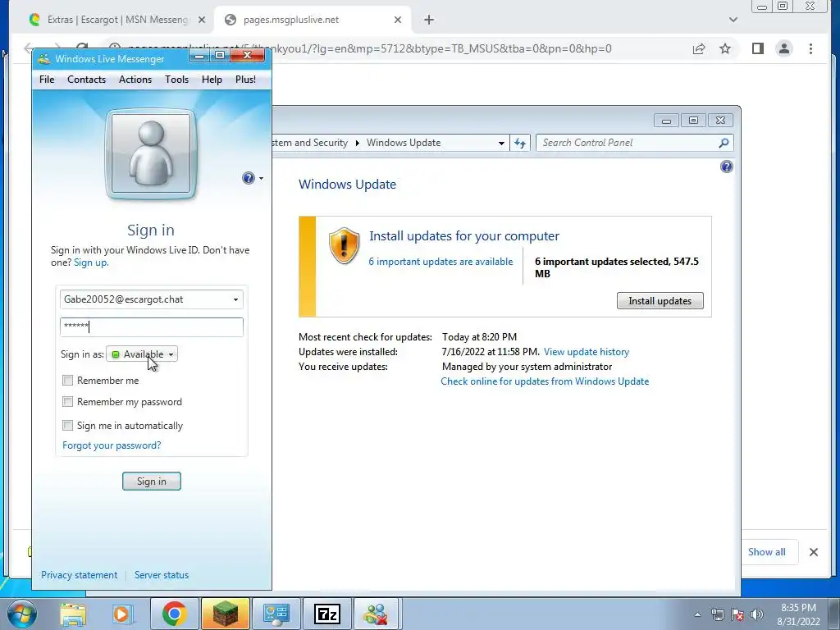Click Windows Live Messenger taskbar icon
Screen dimensions: 840x630
pyautogui.click(x=376, y=614)
